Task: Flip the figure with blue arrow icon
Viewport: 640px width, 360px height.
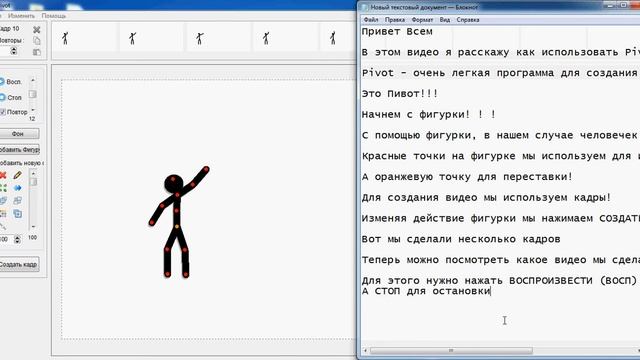Action: (17, 188)
